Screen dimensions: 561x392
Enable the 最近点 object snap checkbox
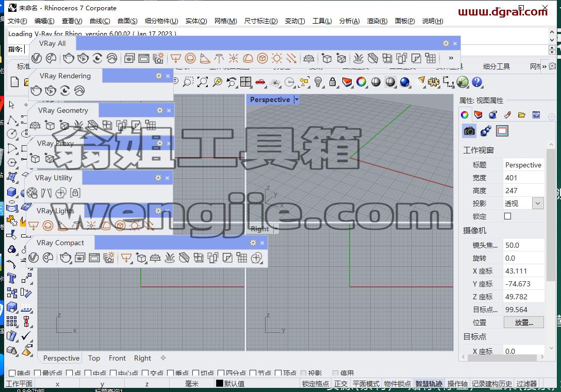coord(37,373)
